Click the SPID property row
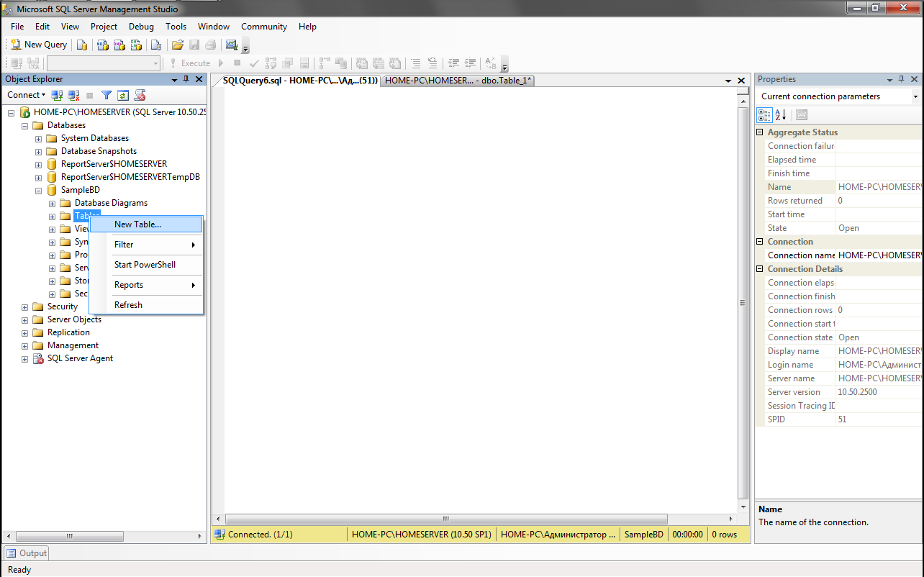Screen dimensions: 924x577 843,419
